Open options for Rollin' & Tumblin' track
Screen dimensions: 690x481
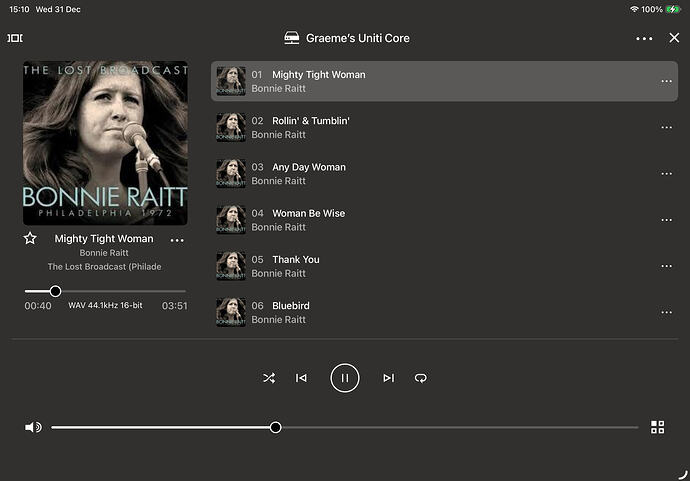[x=666, y=128]
